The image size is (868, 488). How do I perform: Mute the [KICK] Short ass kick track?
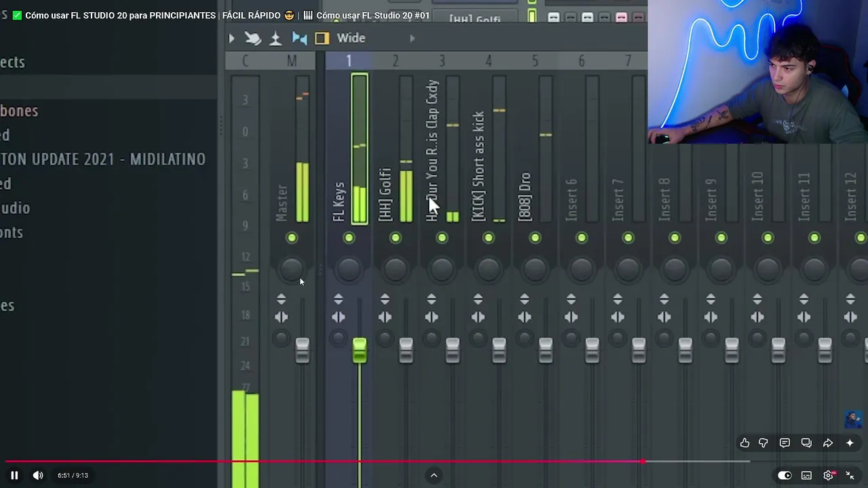488,238
